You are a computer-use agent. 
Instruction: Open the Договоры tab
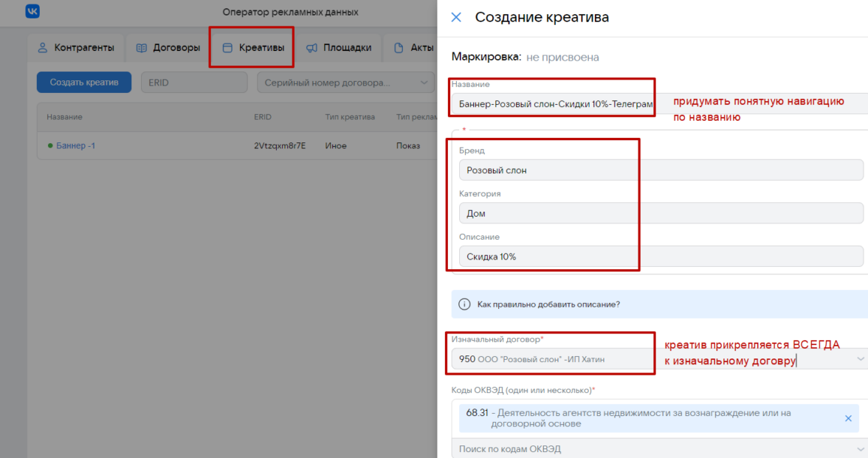click(168, 48)
